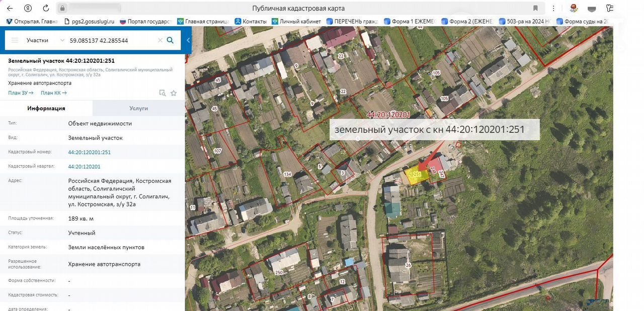Screen dimensions: 644x311
Task: Click the find-on-map icon beside the star
Action: pyautogui.click(x=162, y=93)
